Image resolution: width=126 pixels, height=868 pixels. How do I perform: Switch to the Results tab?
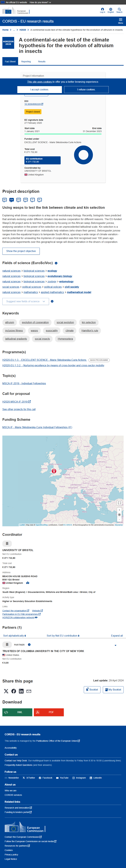pos(42,62)
